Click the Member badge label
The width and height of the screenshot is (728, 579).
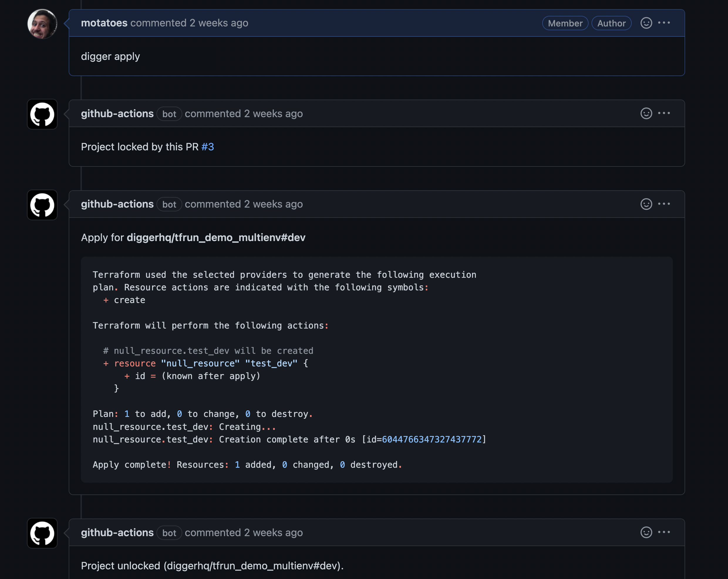[565, 23]
